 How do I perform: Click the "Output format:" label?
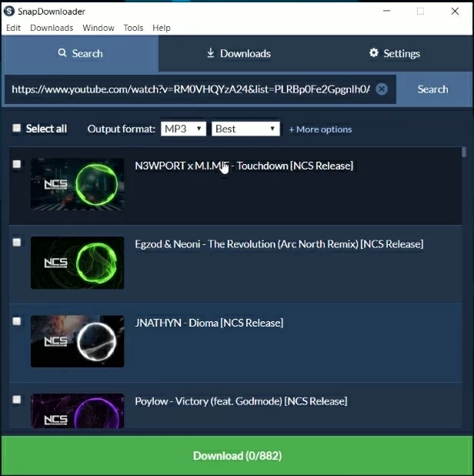pos(122,129)
